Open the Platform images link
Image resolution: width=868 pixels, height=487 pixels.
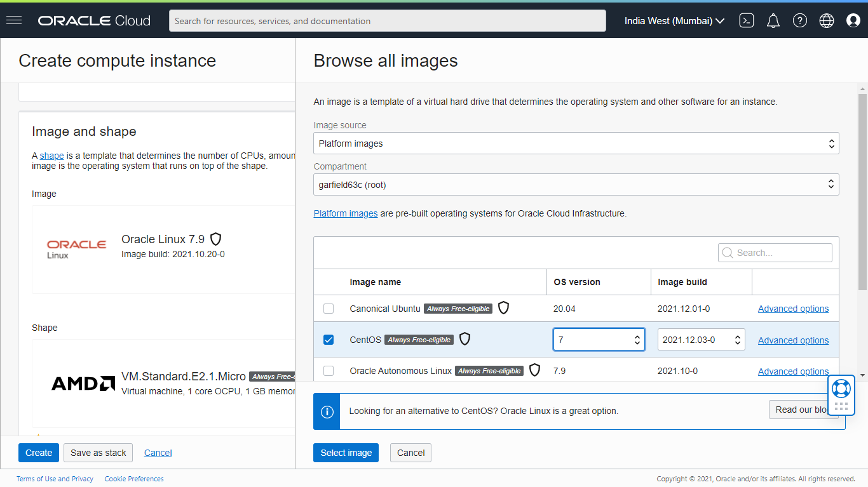coord(346,213)
